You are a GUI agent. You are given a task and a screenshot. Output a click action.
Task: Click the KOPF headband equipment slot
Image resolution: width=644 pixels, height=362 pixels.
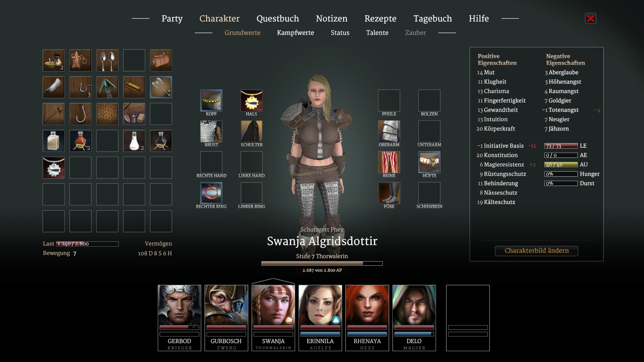tap(211, 101)
